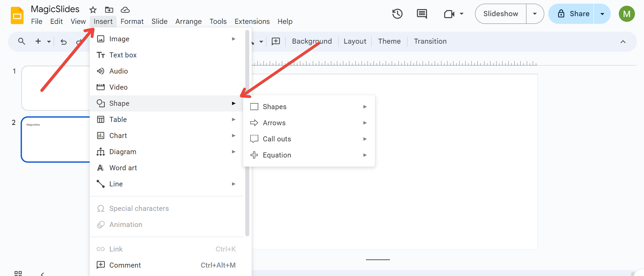Viewport: 644px width, 276px height.
Task: Open the Share options dropdown arrow
Action: 602,14
